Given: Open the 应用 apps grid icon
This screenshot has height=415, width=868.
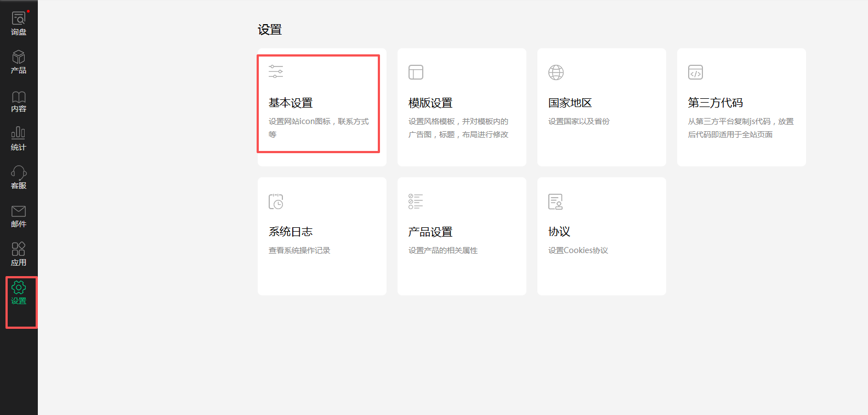Looking at the screenshot, I should click(x=19, y=249).
